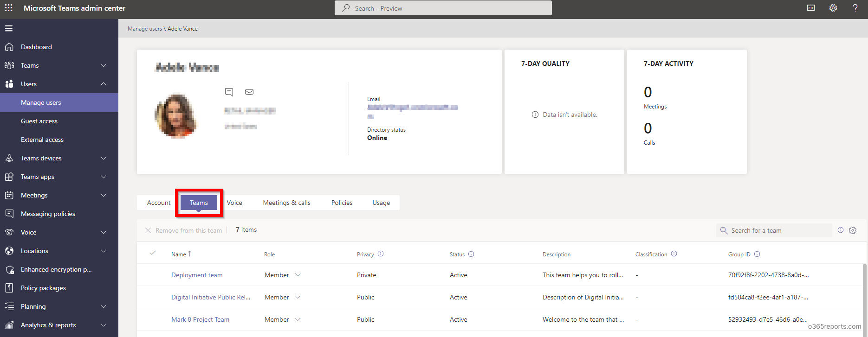This screenshot has height=337, width=868.
Task: Sort table by Name column header
Action: [181, 254]
